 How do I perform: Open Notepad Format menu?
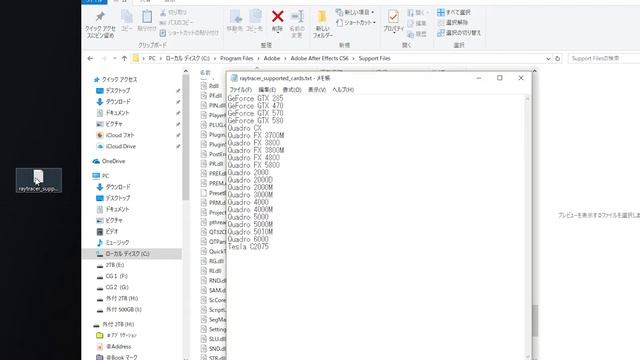[292, 89]
